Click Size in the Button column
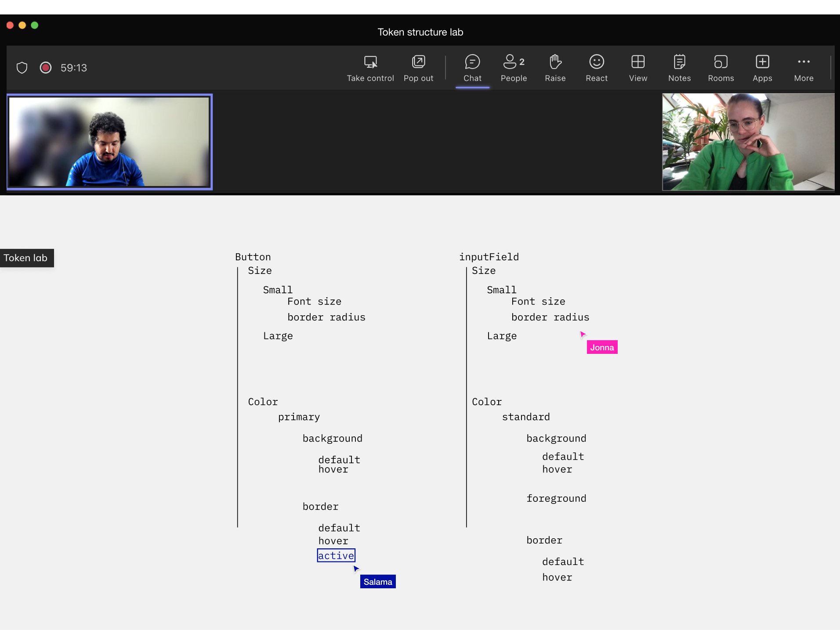Image resolution: width=840 pixels, height=630 pixels. (x=260, y=270)
